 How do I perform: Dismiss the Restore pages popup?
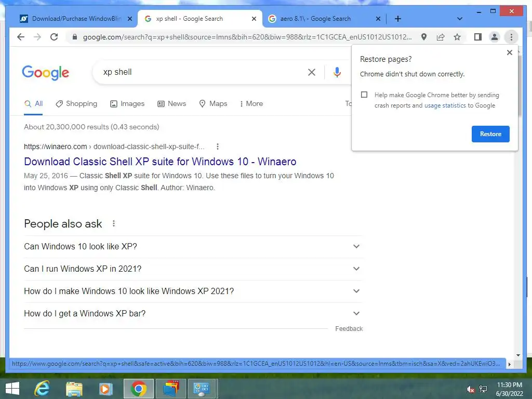(x=509, y=52)
